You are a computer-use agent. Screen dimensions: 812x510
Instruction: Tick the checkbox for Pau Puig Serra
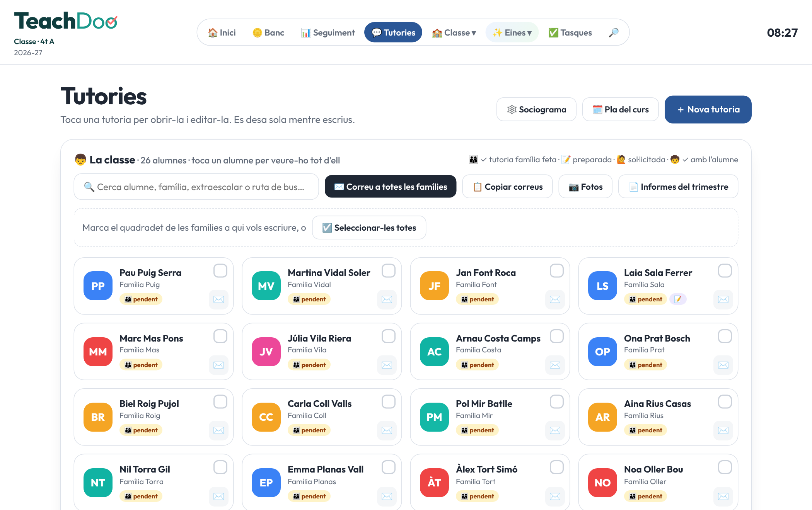pos(220,271)
